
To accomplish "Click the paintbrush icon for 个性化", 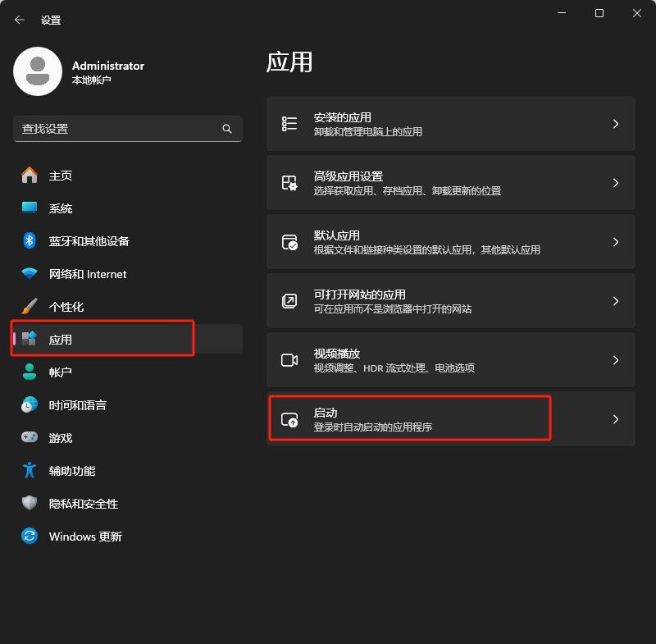I will click(30, 307).
